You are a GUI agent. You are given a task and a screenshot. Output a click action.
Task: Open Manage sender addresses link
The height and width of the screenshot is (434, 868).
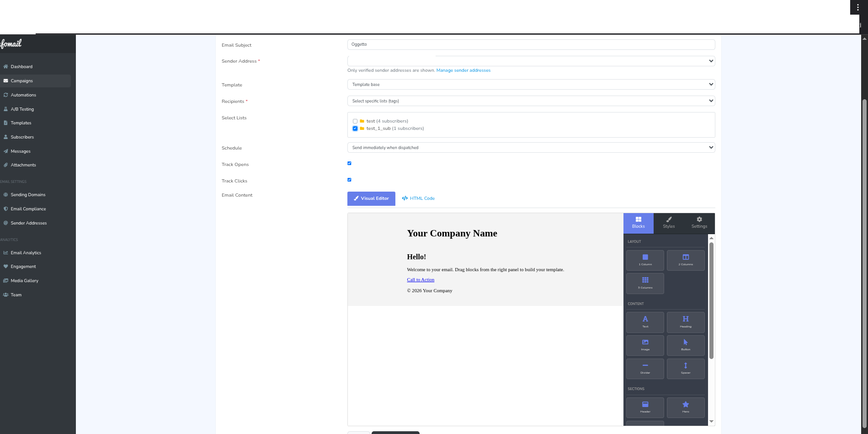[463, 70]
